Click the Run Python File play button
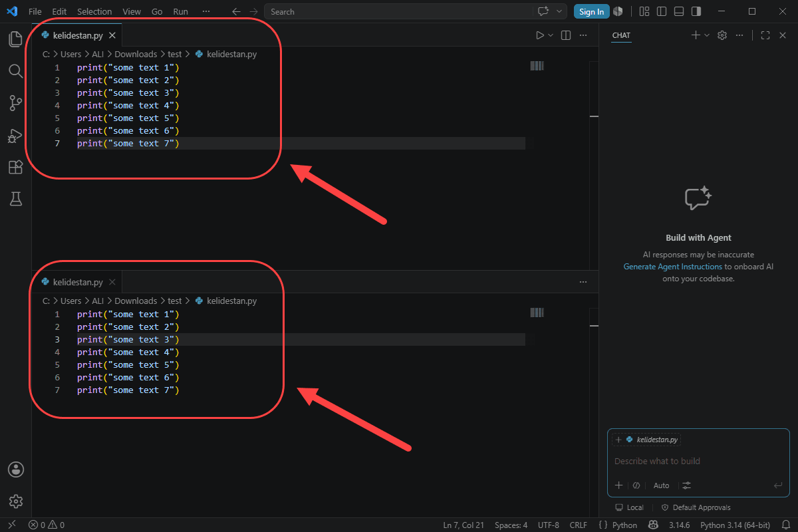 click(x=540, y=35)
